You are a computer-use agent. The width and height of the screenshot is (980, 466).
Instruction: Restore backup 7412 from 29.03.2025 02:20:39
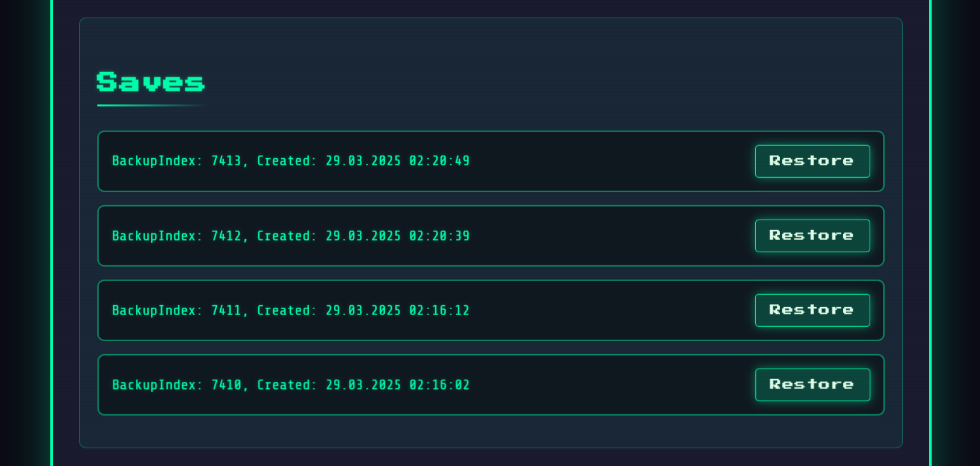812,236
